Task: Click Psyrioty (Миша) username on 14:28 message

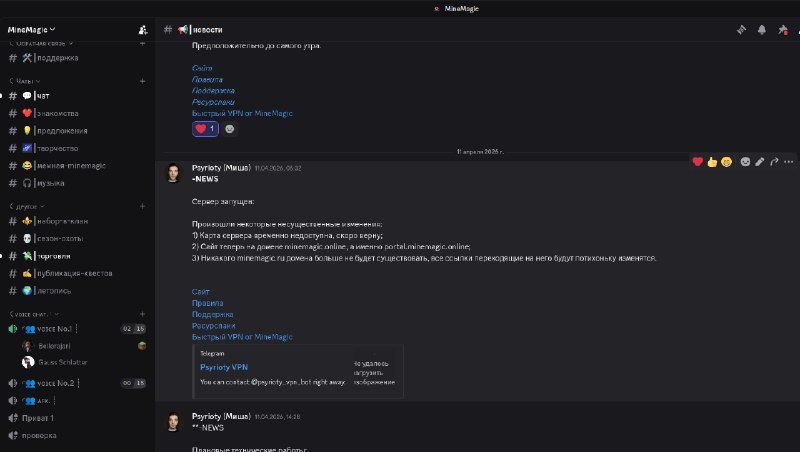Action: tap(221, 416)
